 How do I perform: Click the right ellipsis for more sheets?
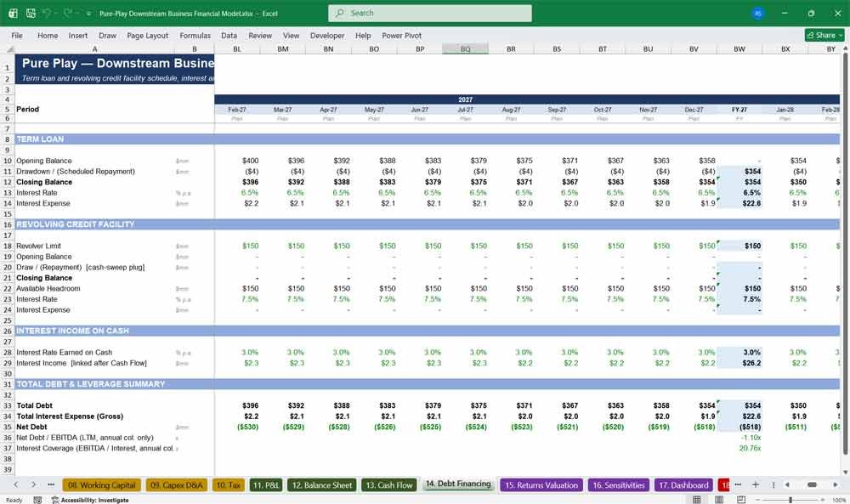738,484
